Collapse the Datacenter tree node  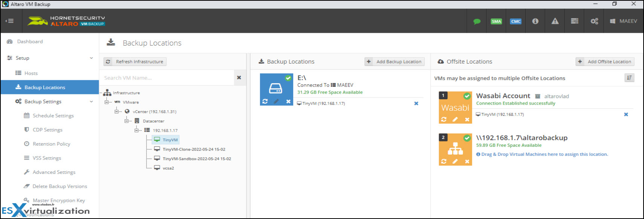[127, 121]
